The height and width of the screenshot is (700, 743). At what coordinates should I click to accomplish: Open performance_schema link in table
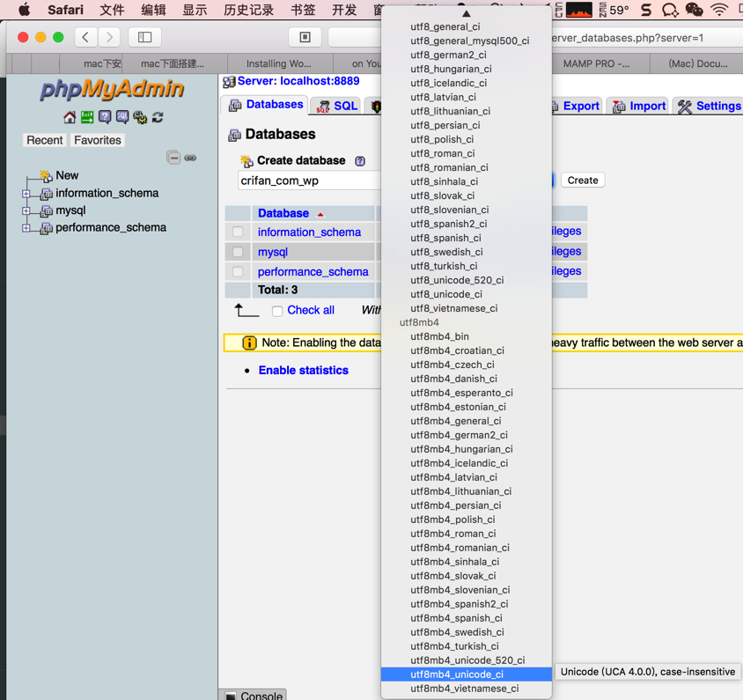click(x=313, y=271)
